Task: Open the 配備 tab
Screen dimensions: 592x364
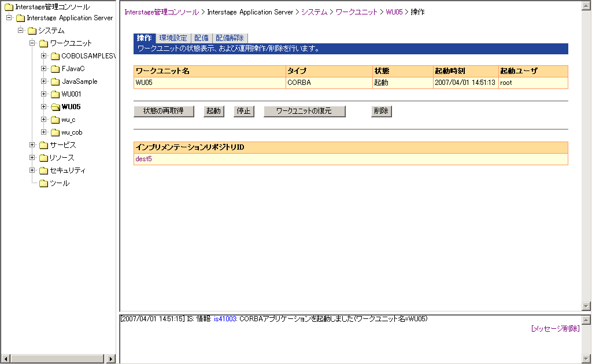Action: click(x=202, y=38)
